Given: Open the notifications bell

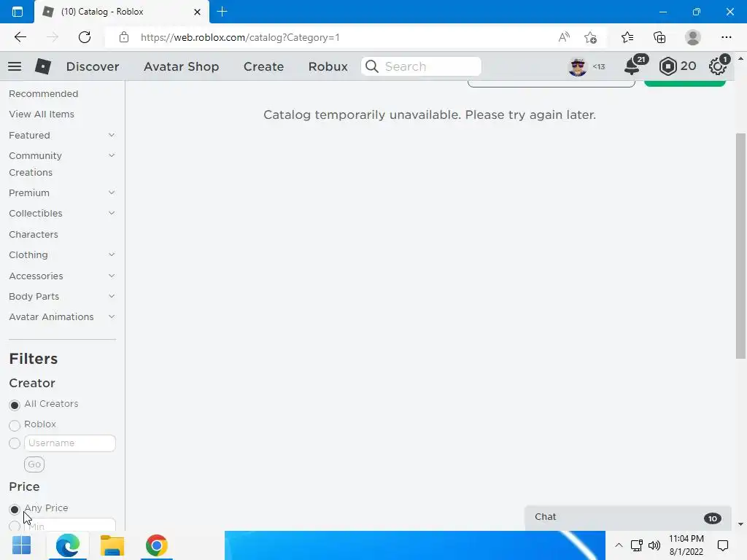Looking at the screenshot, I should pyautogui.click(x=634, y=66).
